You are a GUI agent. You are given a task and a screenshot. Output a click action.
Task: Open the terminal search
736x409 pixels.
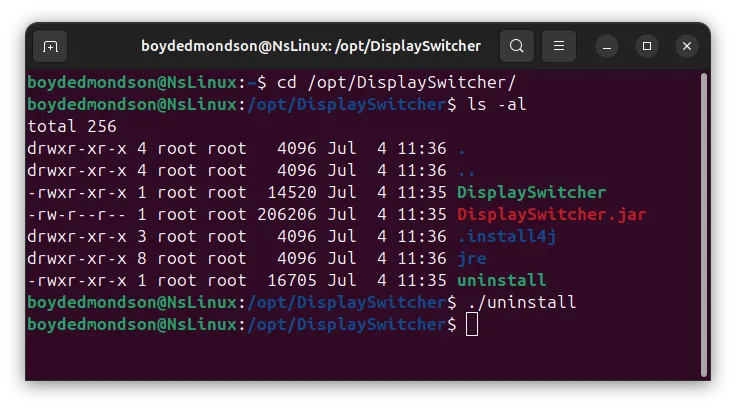517,46
